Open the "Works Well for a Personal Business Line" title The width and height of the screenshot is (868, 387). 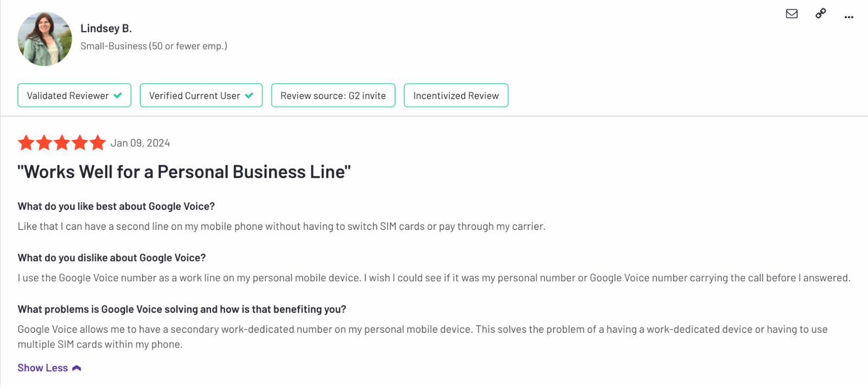pyautogui.click(x=184, y=172)
